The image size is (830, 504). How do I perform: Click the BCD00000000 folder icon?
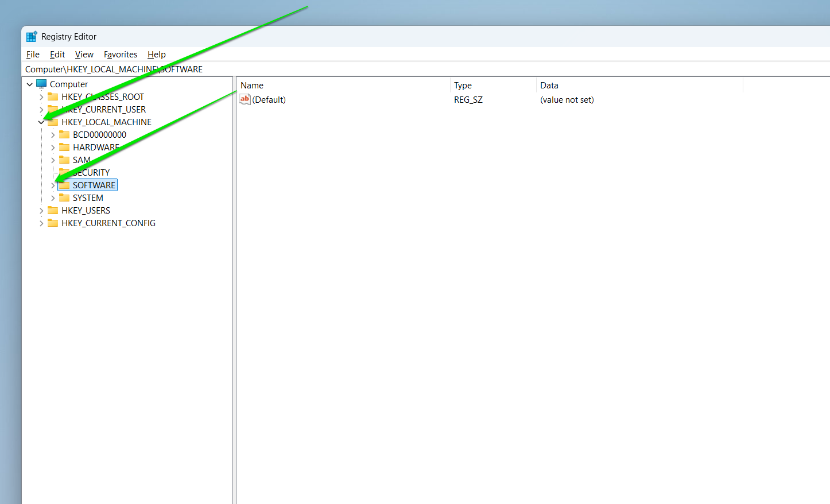(64, 134)
